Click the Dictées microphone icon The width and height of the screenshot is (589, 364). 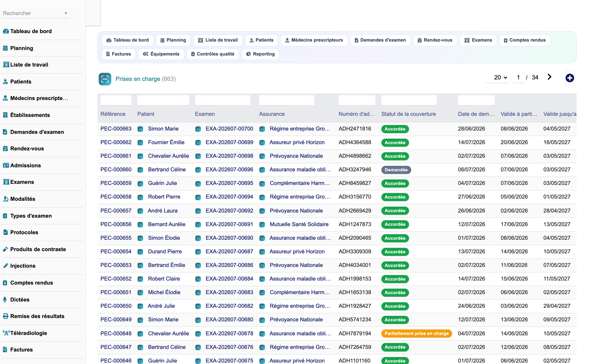point(5,300)
